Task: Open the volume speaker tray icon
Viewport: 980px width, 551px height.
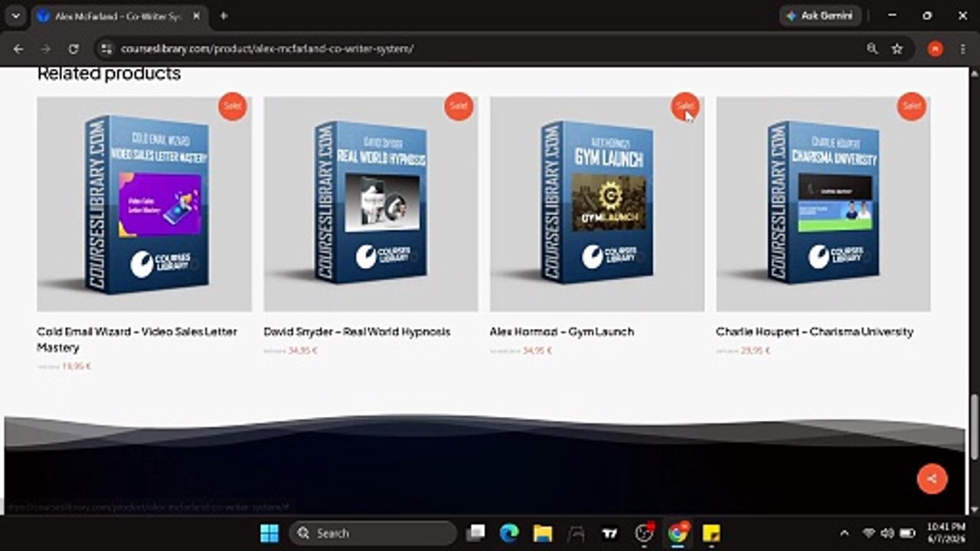Action: point(887,533)
